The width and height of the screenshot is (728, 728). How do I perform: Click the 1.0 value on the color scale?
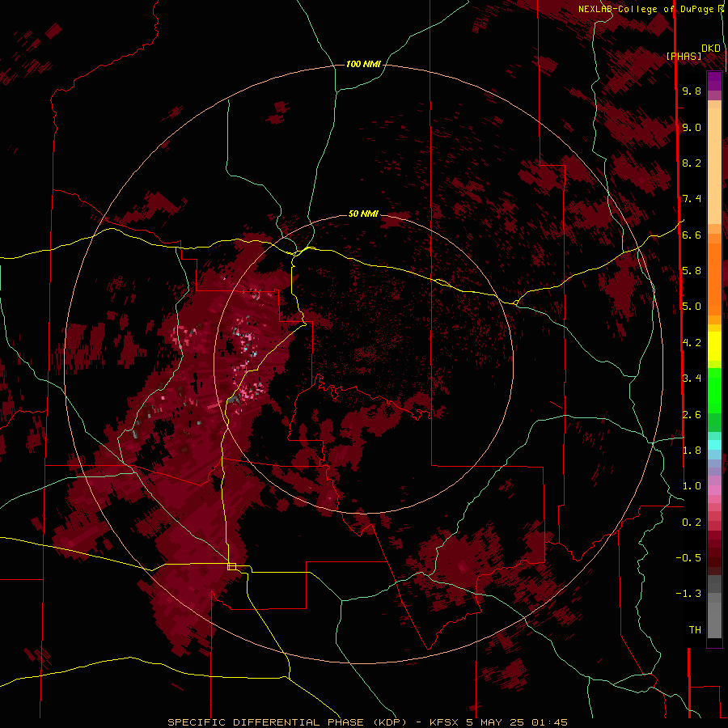(x=692, y=486)
